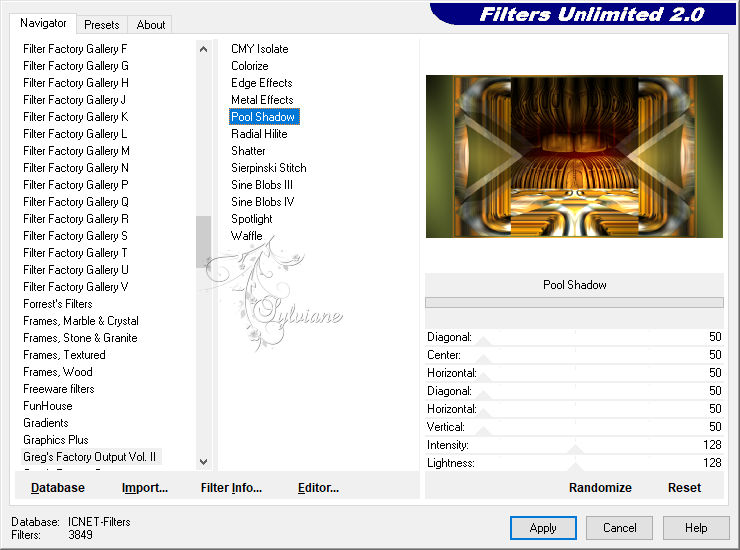Choose the Radial Hilite filter
This screenshot has width=740, height=550.
[x=259, y=134]
